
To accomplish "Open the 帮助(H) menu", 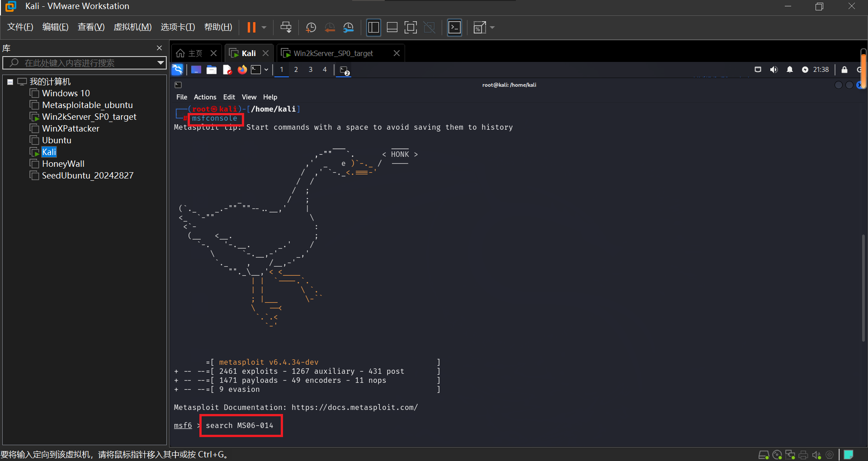I will pos(218,27).
